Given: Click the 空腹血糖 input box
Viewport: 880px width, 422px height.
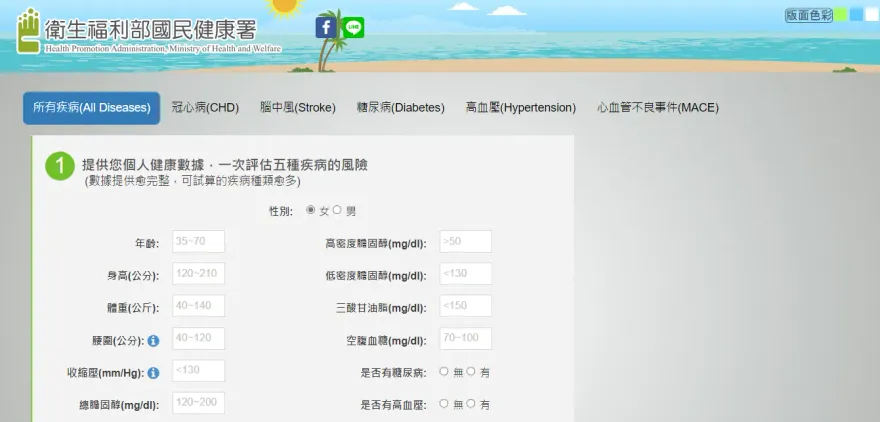Looking at the screenshot, I should pyautogui.click(x=465, y=339).
